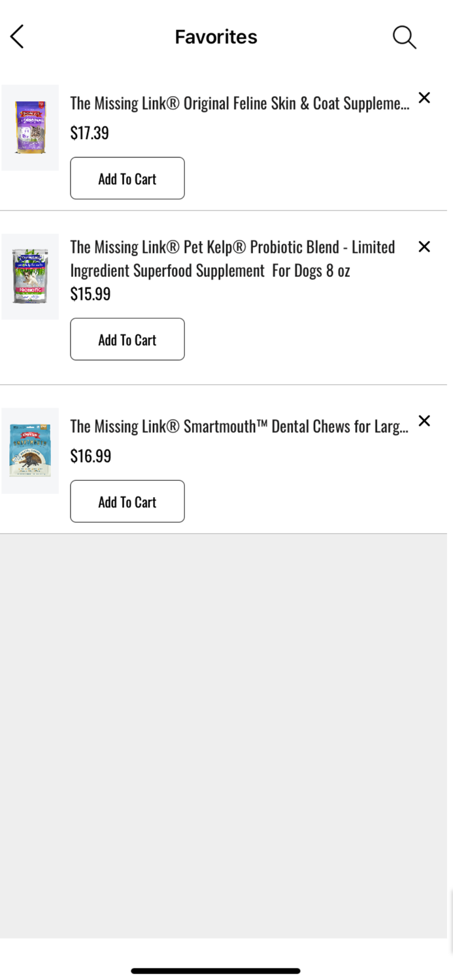Add the Pet Kelp Probiotic Blend to cart
The width and height of the screenshot is (453, 980).
pyautogui.click(x=127, y=339)
